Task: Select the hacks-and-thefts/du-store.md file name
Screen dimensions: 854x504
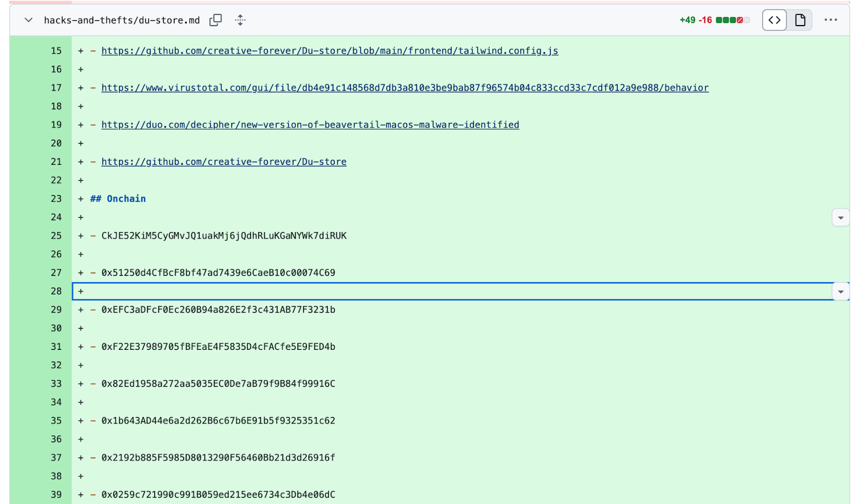Action: pyautogui.click(x=122, y=20)
